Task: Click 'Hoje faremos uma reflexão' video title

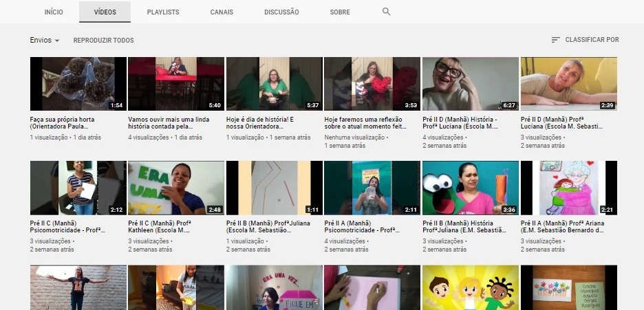Action: click(372, 123)
